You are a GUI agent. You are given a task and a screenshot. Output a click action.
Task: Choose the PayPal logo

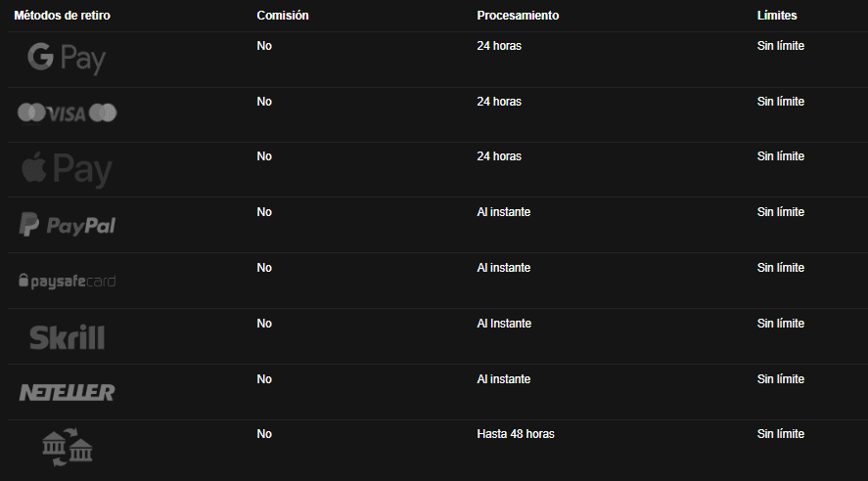pyautogui.click(x=67, y=225)
